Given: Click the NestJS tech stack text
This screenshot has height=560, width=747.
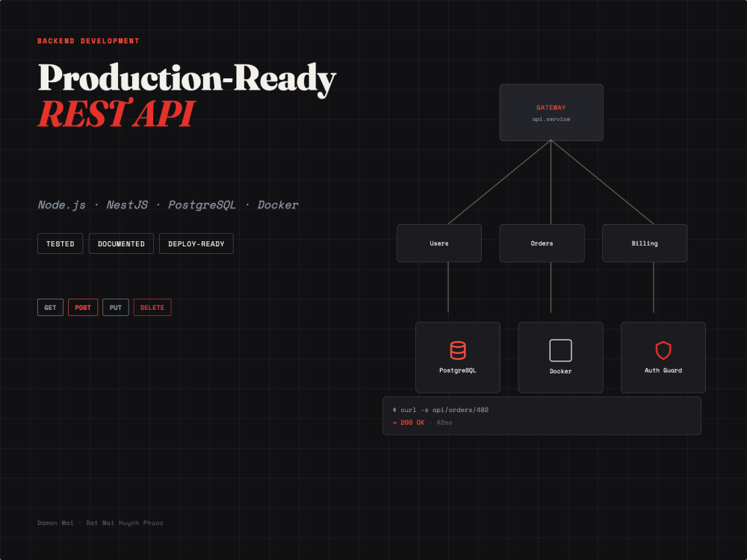Looking at the screenshot, I should 127,205.
